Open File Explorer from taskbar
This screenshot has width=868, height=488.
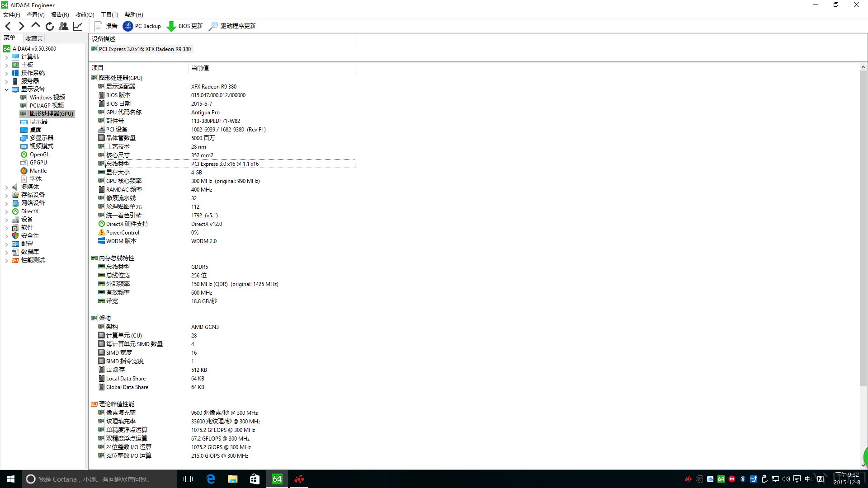coord(233,479)
